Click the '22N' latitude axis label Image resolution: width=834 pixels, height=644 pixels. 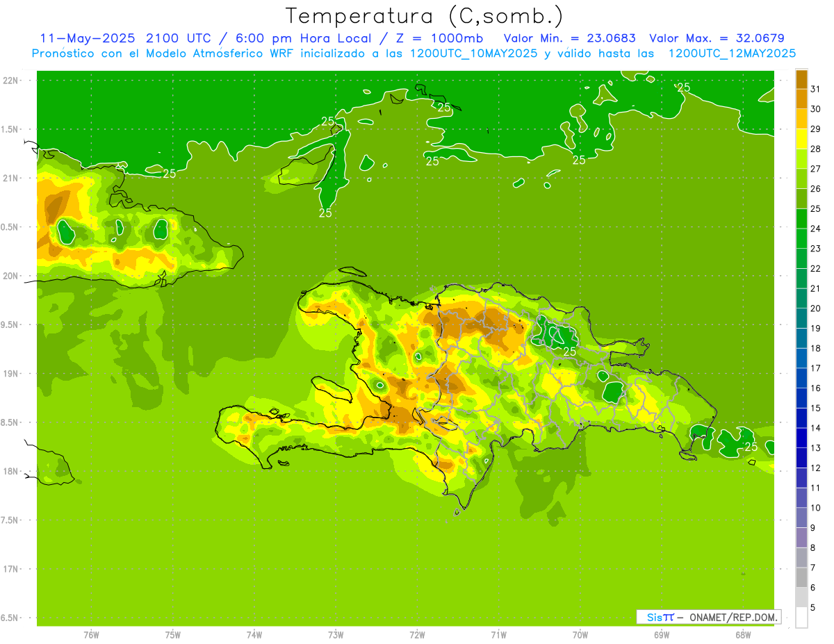tap(10, 81)
